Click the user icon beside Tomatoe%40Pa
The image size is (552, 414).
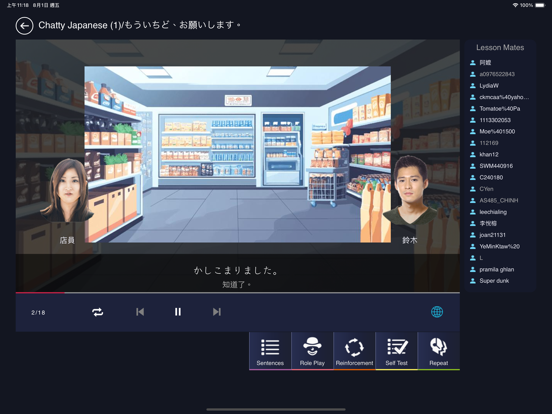473,108
